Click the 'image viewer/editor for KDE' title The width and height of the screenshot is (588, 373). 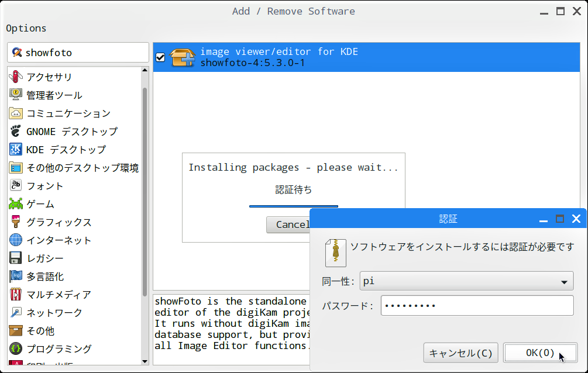[279, 51]
